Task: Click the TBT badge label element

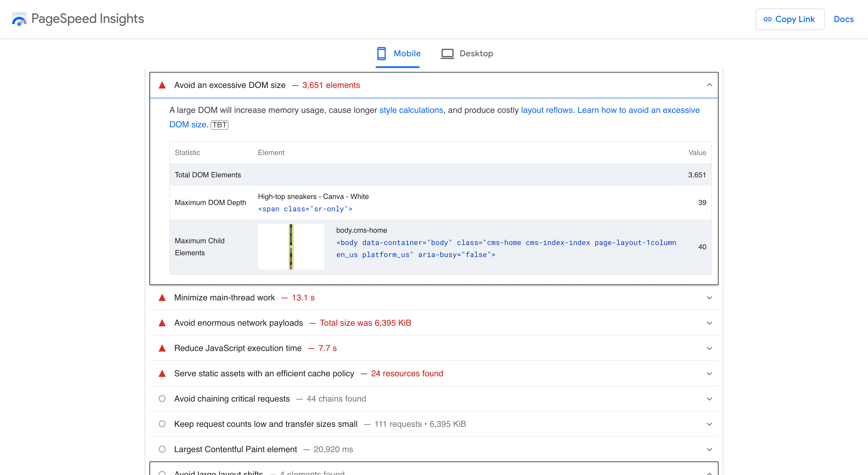Action: click(x=220, y=124)
